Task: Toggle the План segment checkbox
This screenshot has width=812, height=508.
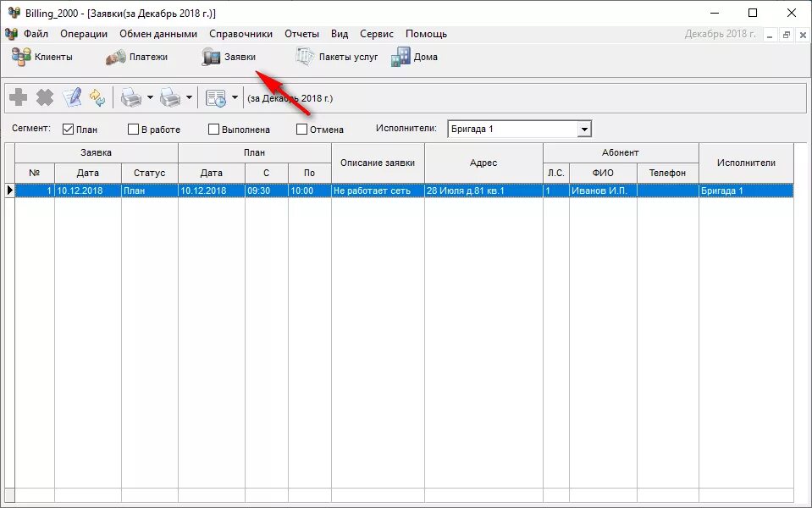Action: coord(68,129)
